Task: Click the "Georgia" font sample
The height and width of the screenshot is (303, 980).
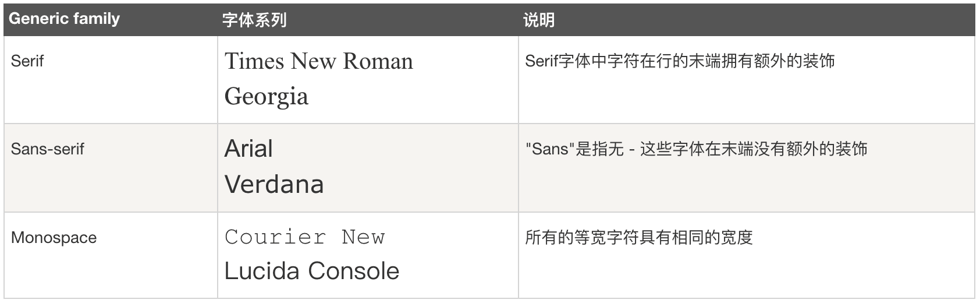Action: [266, 96]
